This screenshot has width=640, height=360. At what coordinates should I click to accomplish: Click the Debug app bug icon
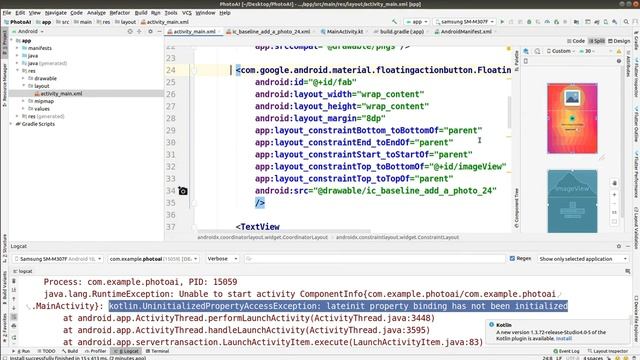(529, 22)
